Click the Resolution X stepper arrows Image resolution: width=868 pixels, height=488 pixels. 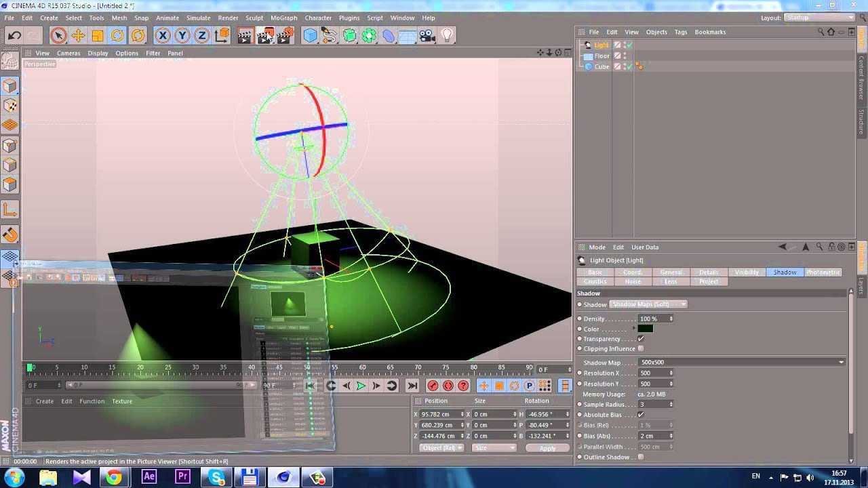coord(671,373)
